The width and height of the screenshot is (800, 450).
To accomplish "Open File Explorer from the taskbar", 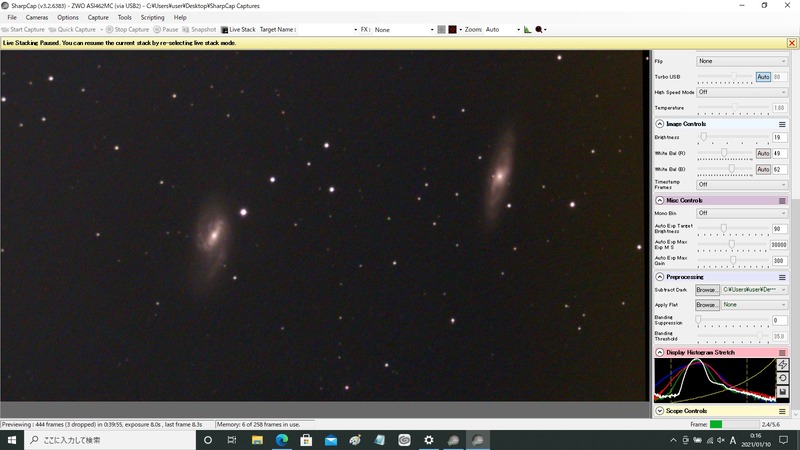I will click(x=257, y=440).
